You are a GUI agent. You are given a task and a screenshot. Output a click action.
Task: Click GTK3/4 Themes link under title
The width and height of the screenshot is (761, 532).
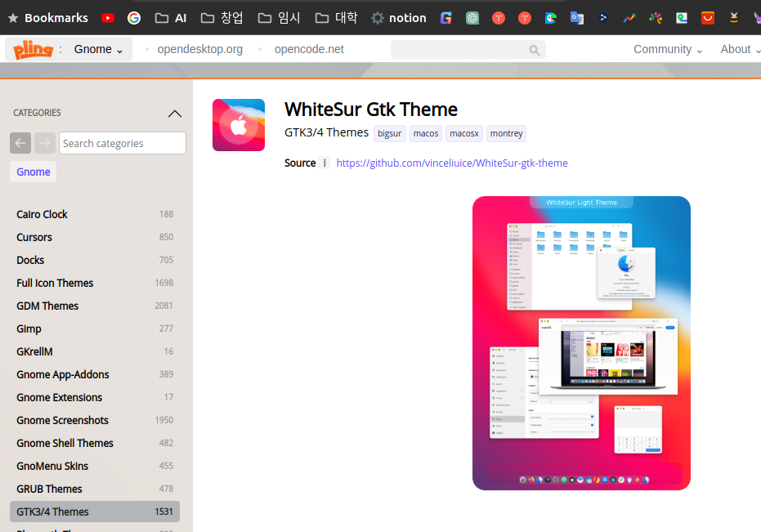pyautogui.click(x=326, y=132)
